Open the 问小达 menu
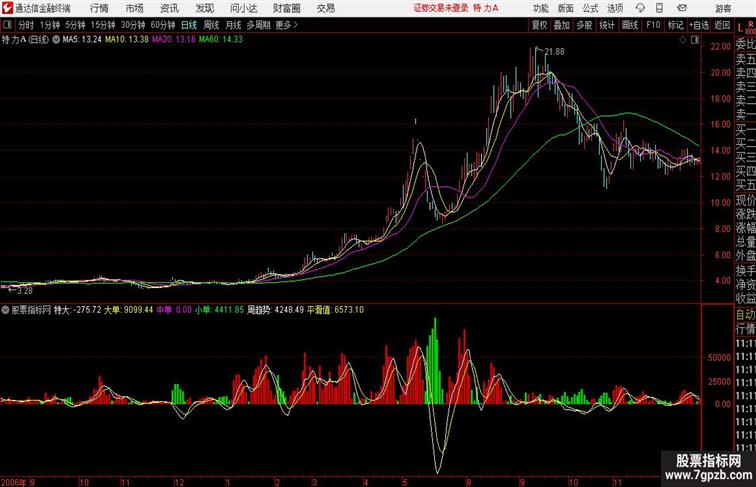The image size is (756, 487). point(243,8)
